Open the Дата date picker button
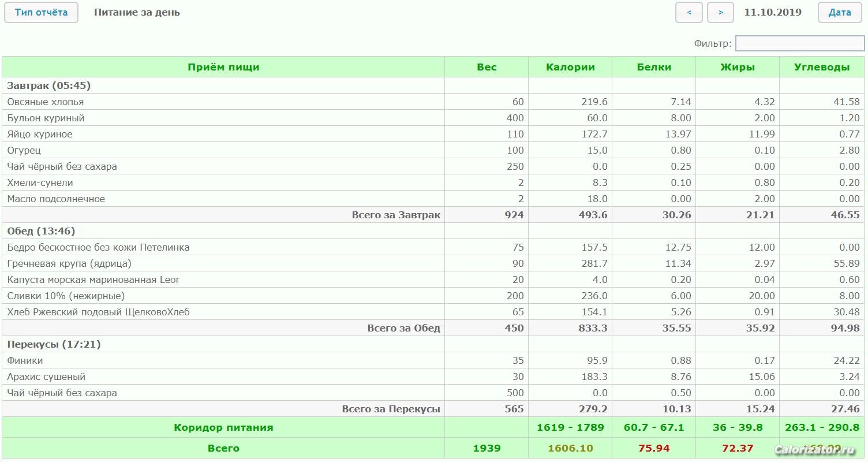This screenshot has height=462, width=868. click(840, 12)
